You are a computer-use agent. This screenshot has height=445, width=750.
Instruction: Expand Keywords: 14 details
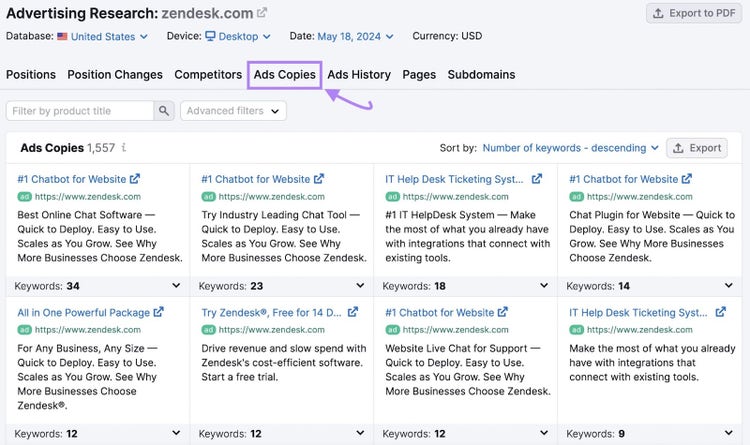pyautogui.click(x=728, y=286)
